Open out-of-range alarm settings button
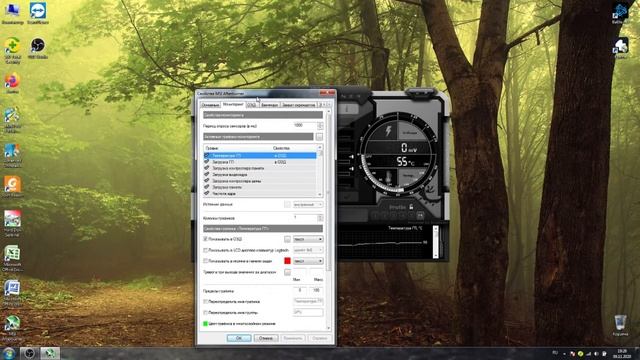640x360 pixels. click(287, 272)
